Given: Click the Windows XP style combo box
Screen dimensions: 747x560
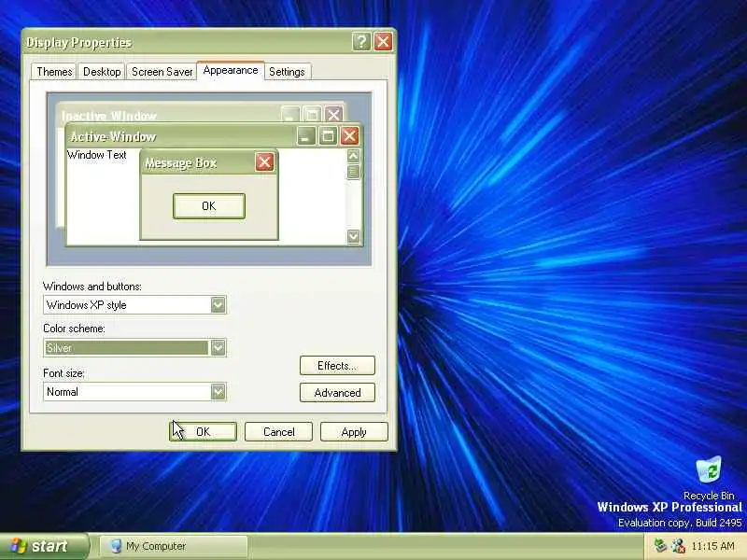Looking at the screenshot, I should (134, 305).
